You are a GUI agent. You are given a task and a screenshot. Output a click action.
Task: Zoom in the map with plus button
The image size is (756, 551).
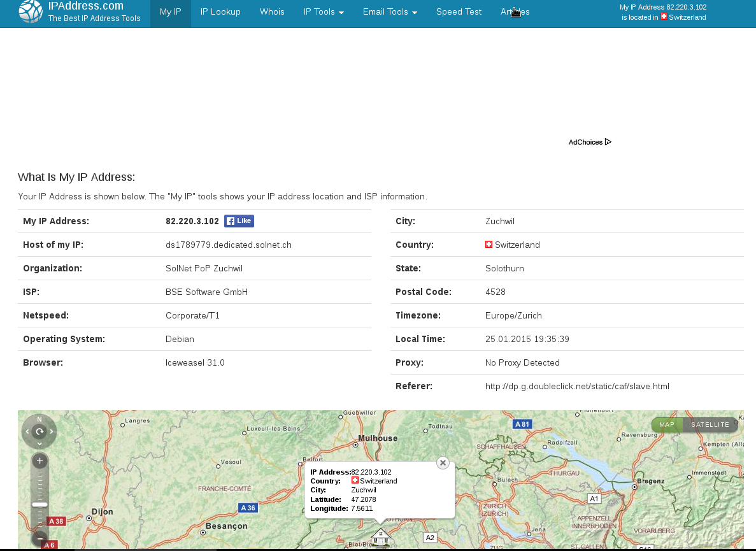[x=39, y=461]
